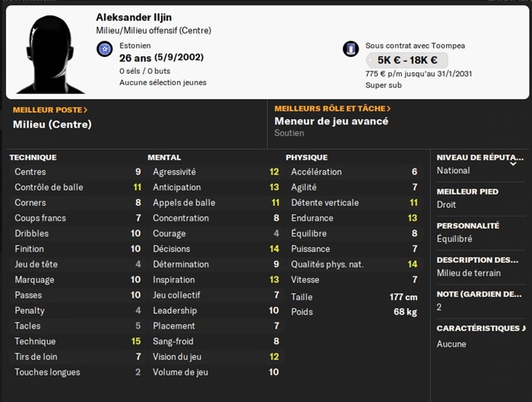This screenshot has width=532, height=402.
Task: Select the Détermination attribute row
Action: [x=215, y=264]
